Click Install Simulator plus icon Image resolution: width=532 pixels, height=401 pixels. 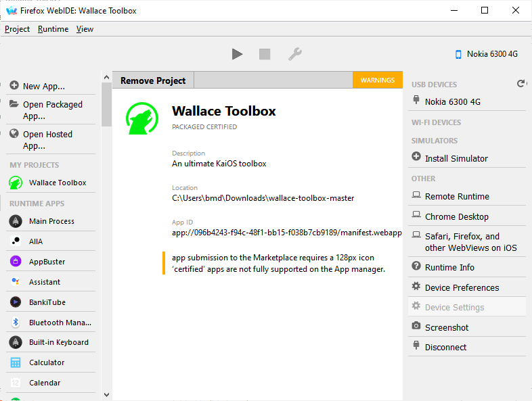tap(416, 156)
